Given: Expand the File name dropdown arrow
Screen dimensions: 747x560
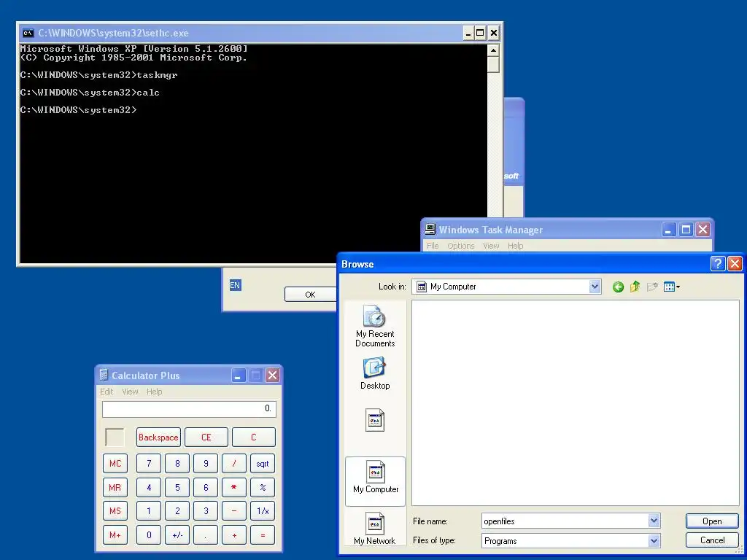Looking at the screenshot, I should (654, 521).
